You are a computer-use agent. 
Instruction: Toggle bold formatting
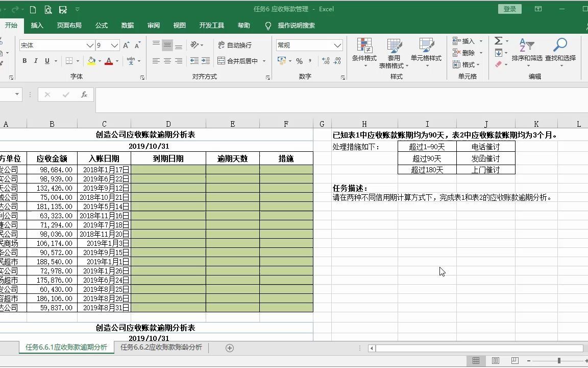pyautogui.click(x=24, y=61)
